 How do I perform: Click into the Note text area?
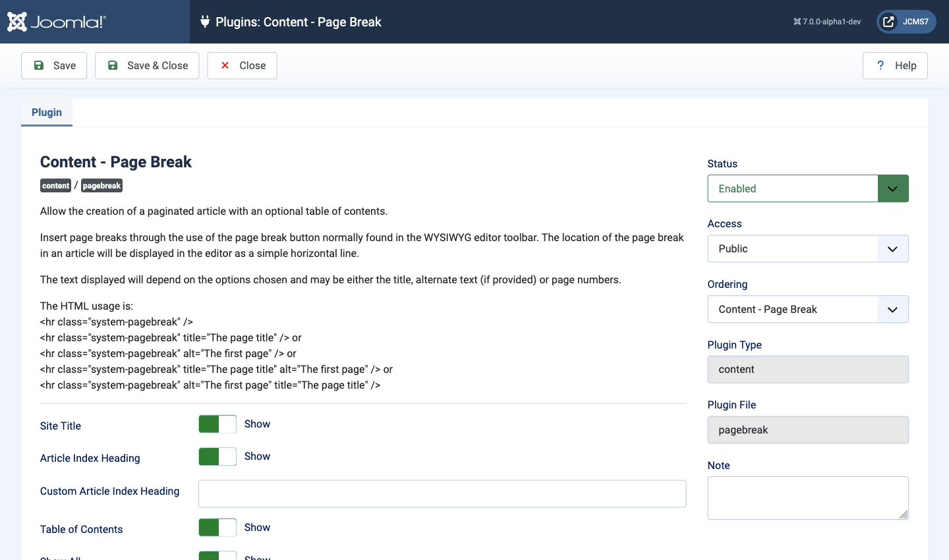point(808,498)
